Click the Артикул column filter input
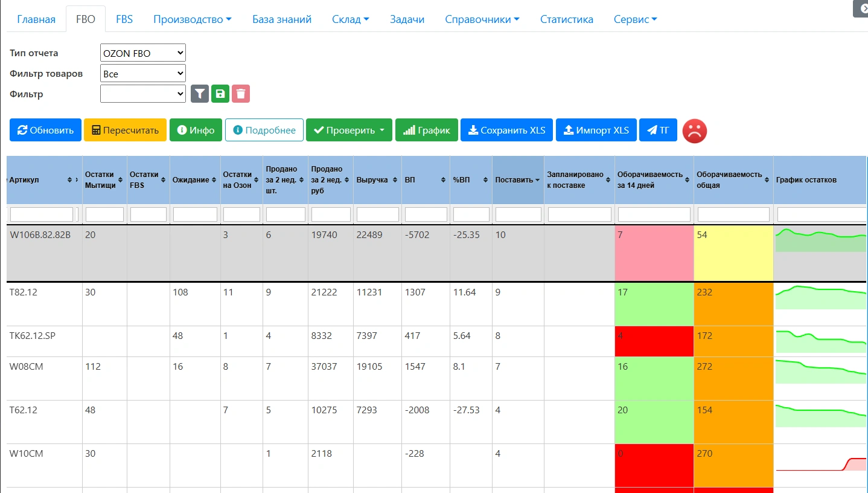This screenshot has height=493, width=868. pyautogui.click(x=42, y=214)
